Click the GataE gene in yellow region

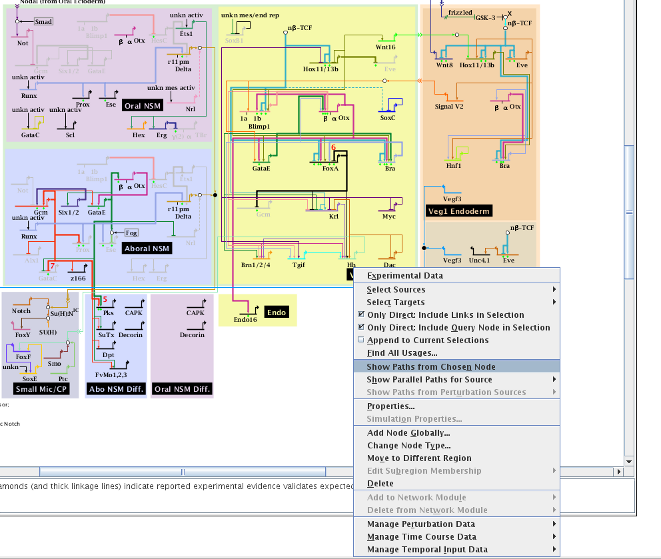pyautogui.click(x=262, y=170)
